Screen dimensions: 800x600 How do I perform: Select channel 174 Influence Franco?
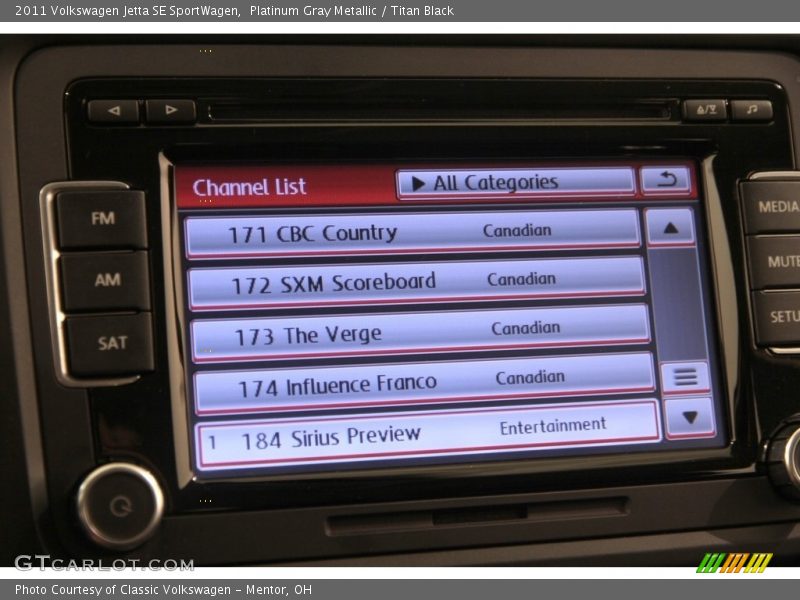pyautogui.click(x=424, y=384)
